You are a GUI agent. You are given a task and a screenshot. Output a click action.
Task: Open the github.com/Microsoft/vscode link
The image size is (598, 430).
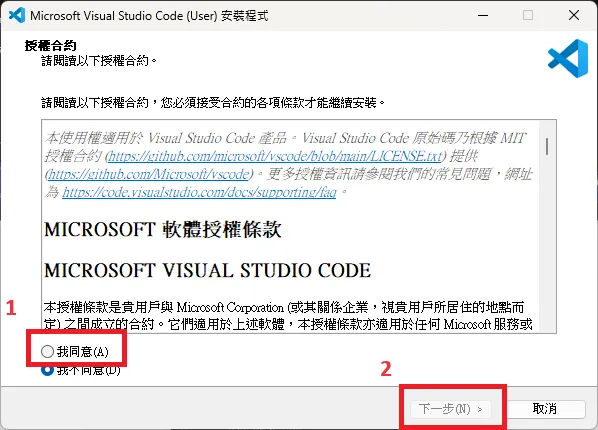click(149, 174)
